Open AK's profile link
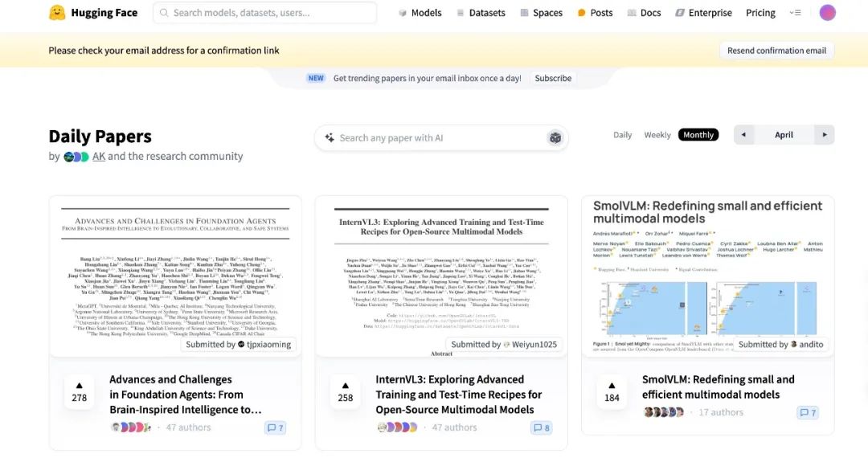 tap(99, 157)
